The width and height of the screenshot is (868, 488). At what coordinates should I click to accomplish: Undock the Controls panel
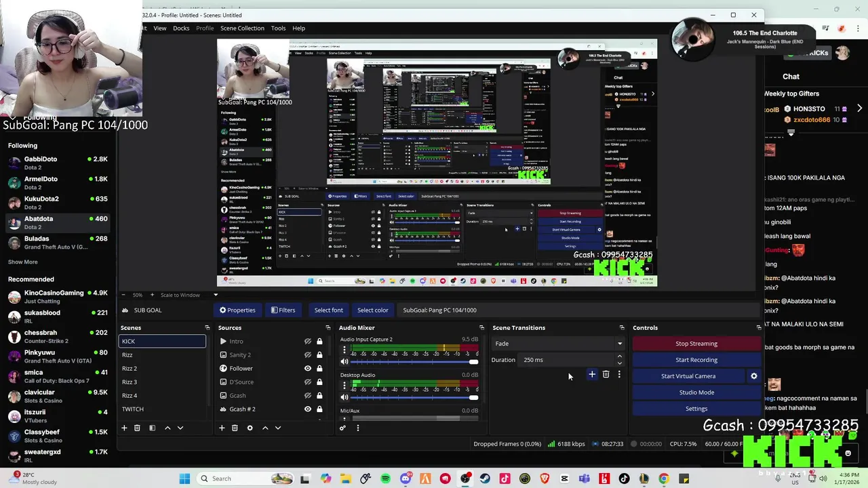coord(758,328)
